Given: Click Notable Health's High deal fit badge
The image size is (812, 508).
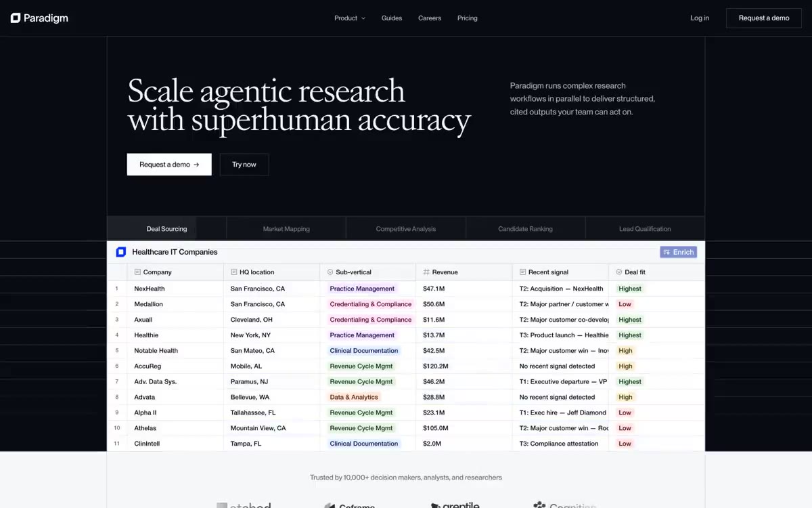Looking at the screenshot, I should point(625,351).
